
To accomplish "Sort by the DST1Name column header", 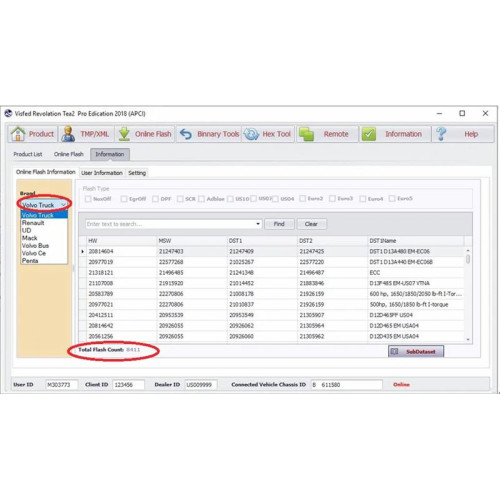I will click(x=416, y=241).
